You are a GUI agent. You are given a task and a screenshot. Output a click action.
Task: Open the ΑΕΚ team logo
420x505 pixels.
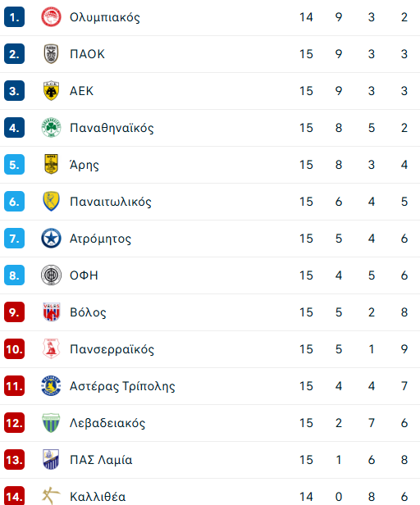click(x=51, y=90)
